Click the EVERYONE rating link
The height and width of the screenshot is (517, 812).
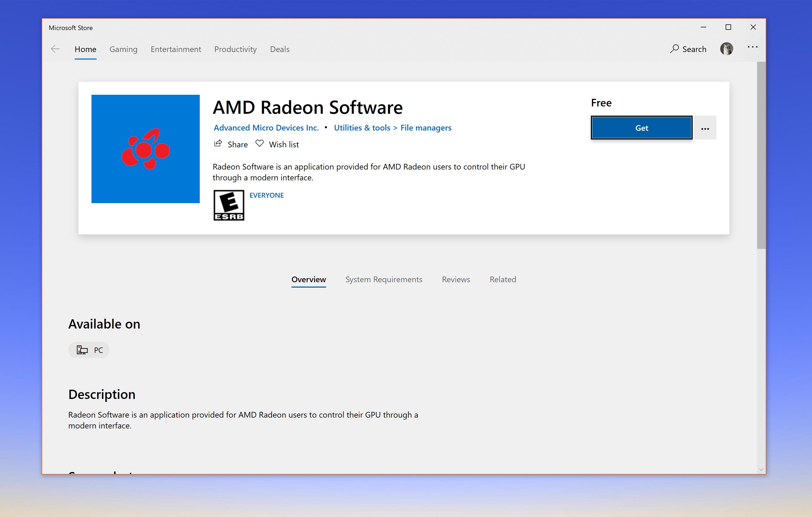tap(266, 195)
